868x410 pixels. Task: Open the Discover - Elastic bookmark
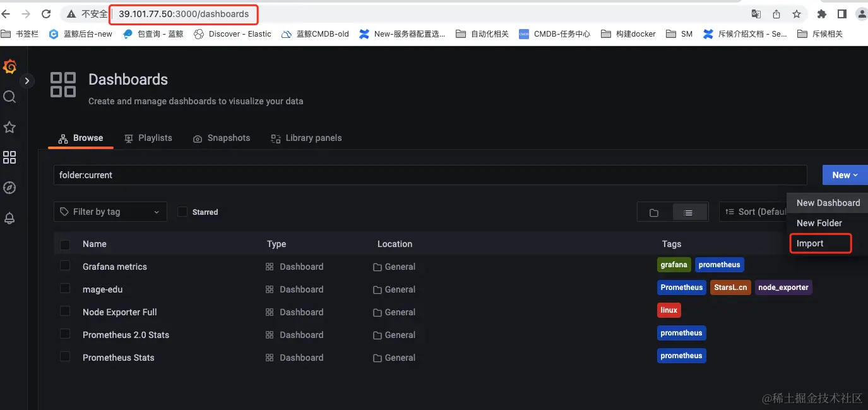click(232, 34)
